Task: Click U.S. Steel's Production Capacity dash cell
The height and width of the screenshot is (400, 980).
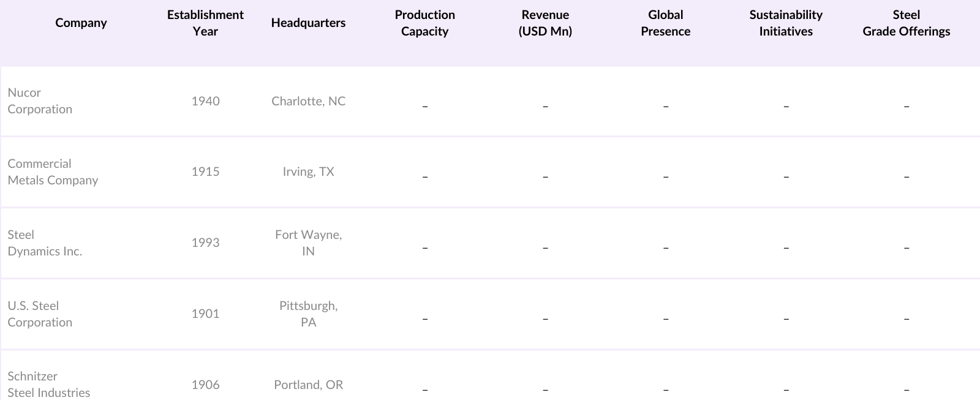Action: (x=424, y=320)
